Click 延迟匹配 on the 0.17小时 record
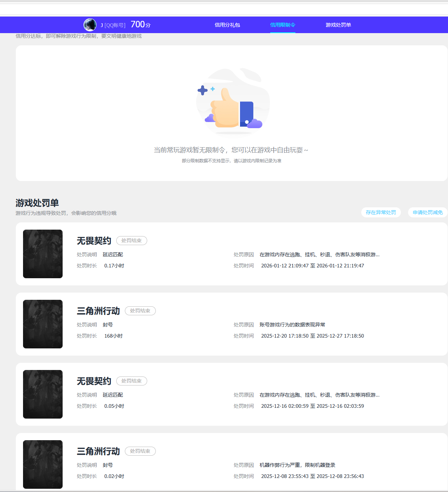This screenshot has height=492, width=448. 113,254
